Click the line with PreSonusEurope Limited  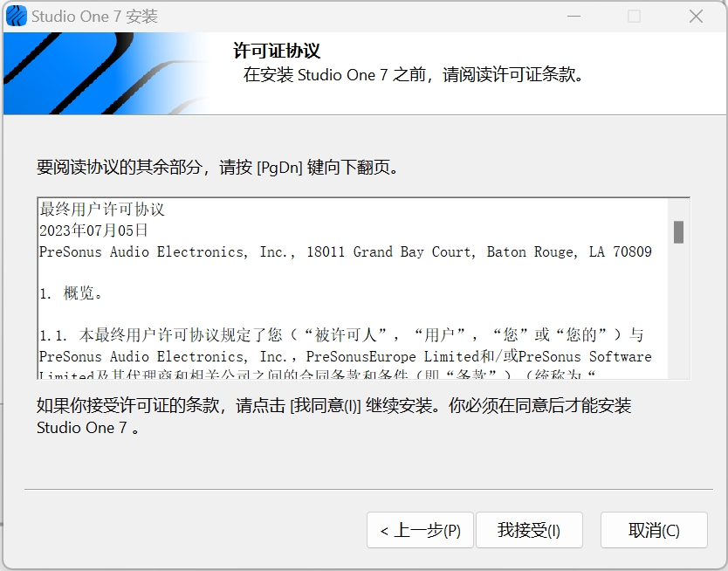[346, 356]
